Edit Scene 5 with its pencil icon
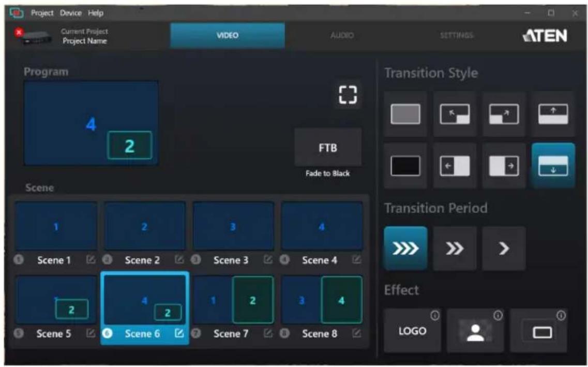 point(91,333)
